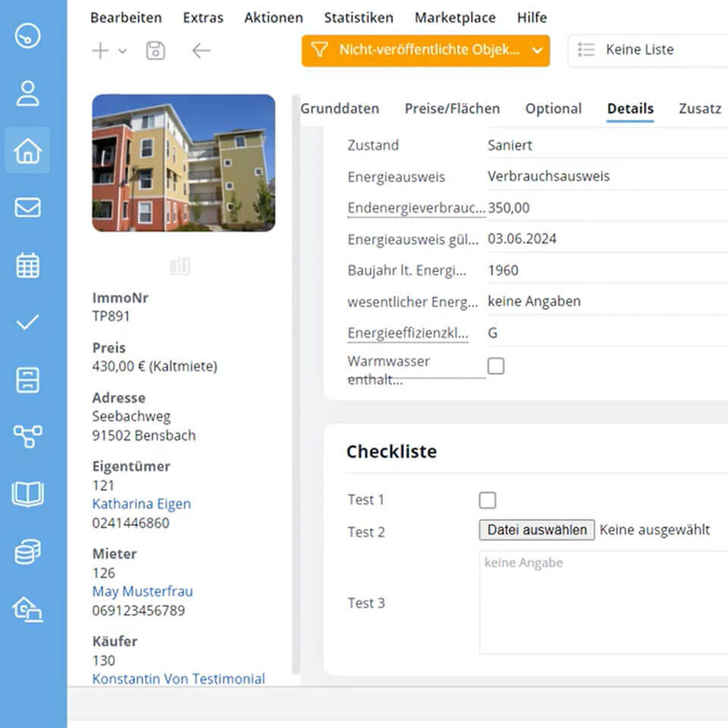Open the book icon near the sidebar bottom
The height and width of the screenshot is (728, 728).
pos(27,494)
